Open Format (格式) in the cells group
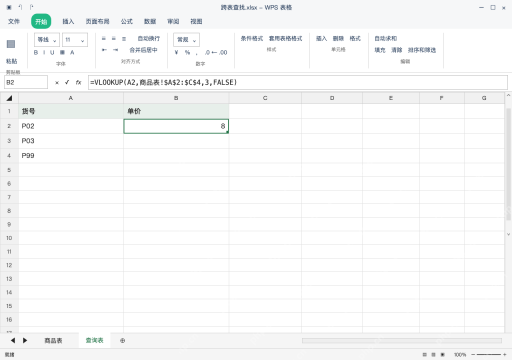This screenshot has height=360, width=512. point(355,39)
